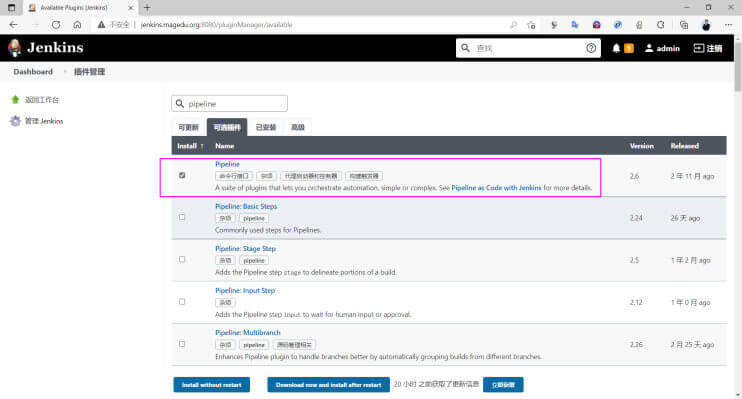Sort by the Name column header
Screen dimensions: 742x399
(x=225, y=146)
